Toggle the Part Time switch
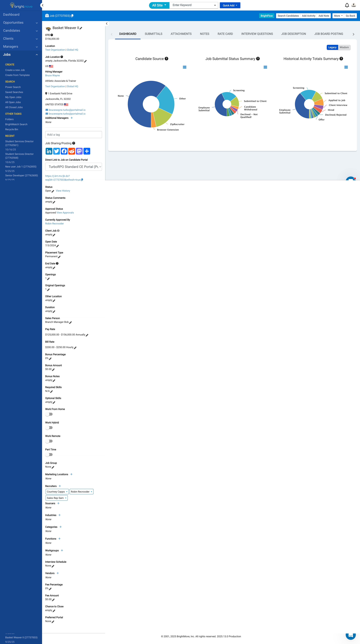This screenshot has height=644, width=360. click(x=49, y=455)
